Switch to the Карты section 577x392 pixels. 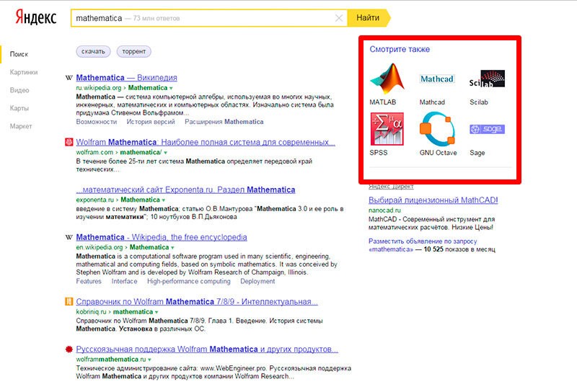(19, 108)
